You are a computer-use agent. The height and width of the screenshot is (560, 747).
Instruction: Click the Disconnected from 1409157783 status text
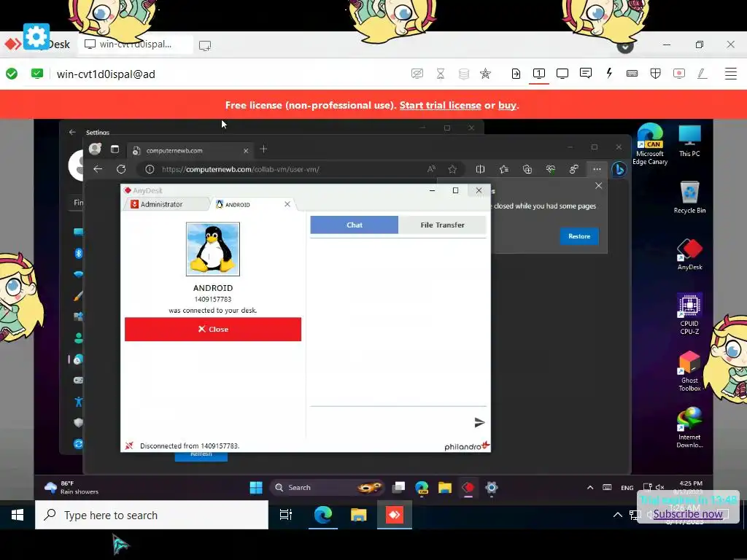(x=190, y=446)
